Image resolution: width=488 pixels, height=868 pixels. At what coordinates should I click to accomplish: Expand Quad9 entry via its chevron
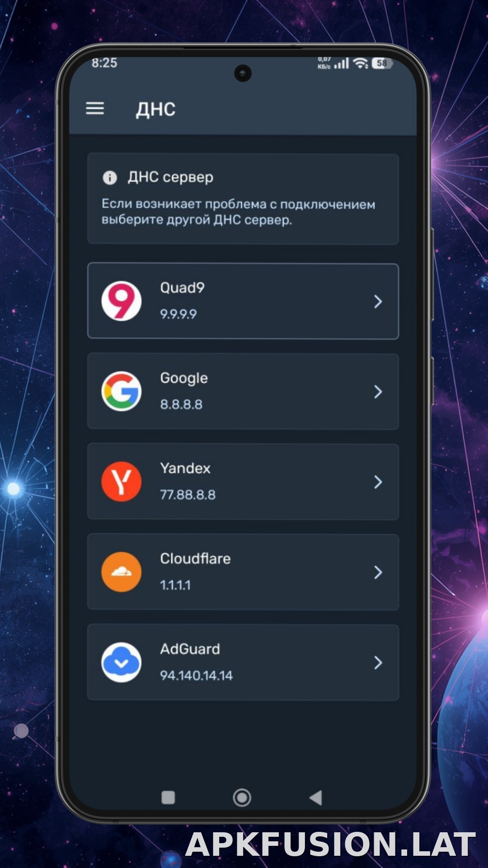click(x=378, y=302)
